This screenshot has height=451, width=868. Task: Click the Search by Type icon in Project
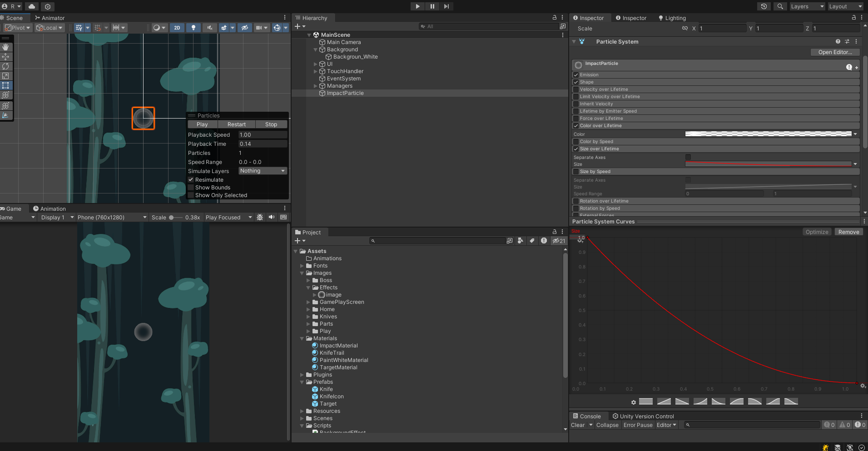(x=521, y=241)
